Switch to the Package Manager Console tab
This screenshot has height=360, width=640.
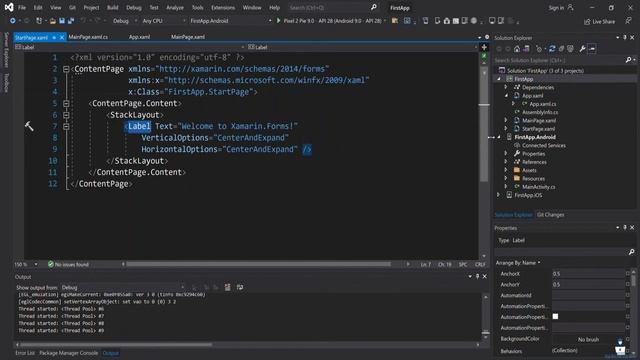[69, 353]
